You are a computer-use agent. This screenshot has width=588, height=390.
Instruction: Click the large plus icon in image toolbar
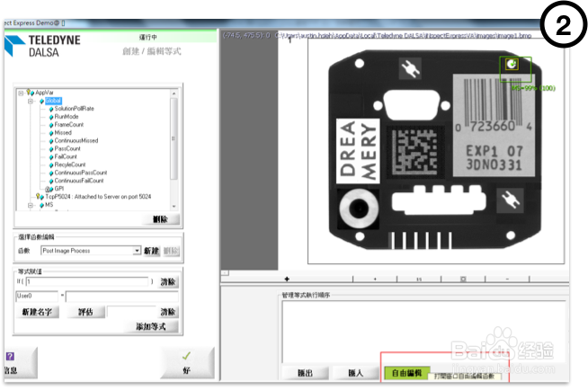[x=287, y=279]
